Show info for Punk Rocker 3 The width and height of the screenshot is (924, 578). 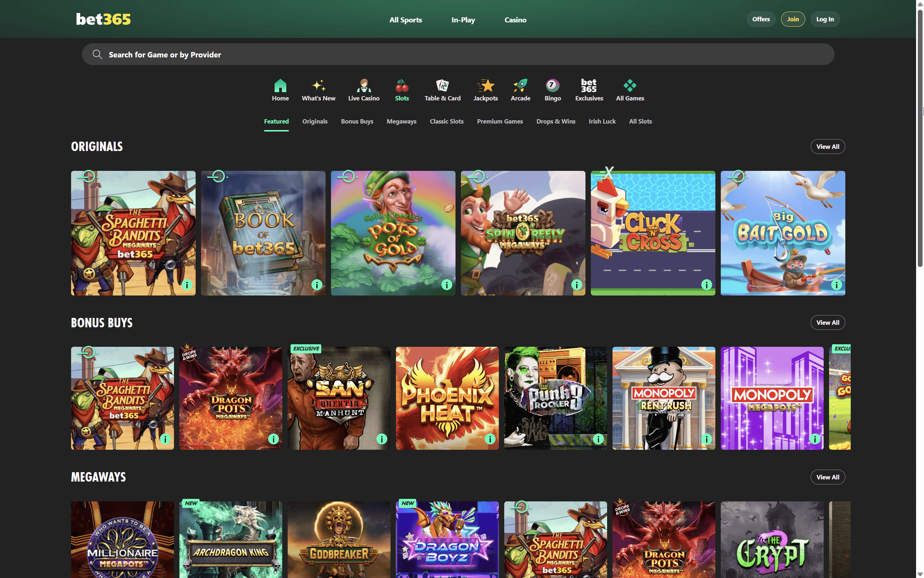tap(598, 439)
